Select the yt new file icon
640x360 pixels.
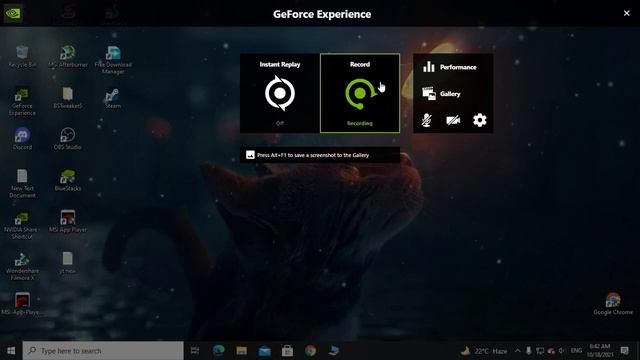(x=67, y=263)
